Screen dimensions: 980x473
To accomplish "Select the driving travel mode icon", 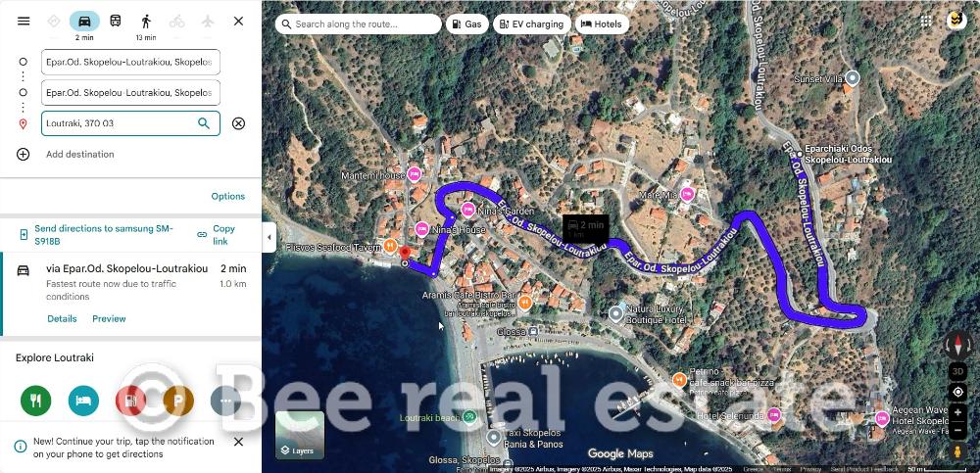I will (x=84, y=21).
